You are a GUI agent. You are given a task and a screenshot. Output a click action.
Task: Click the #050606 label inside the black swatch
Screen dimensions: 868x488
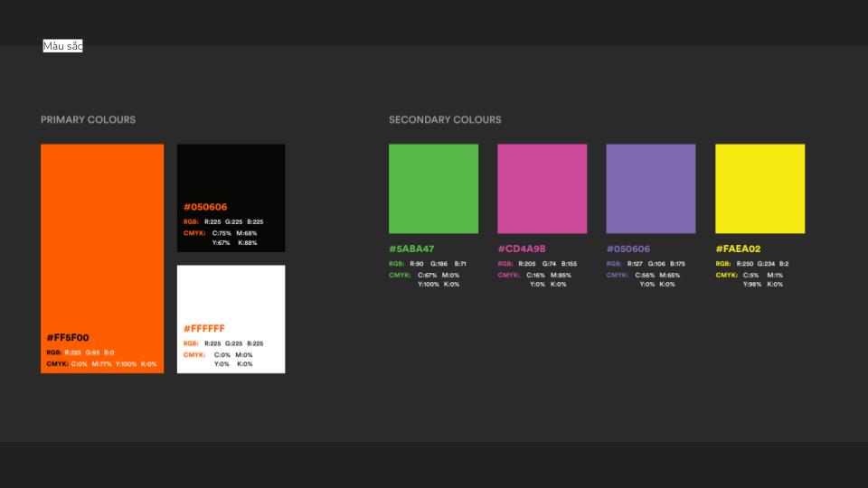[205, 207]
